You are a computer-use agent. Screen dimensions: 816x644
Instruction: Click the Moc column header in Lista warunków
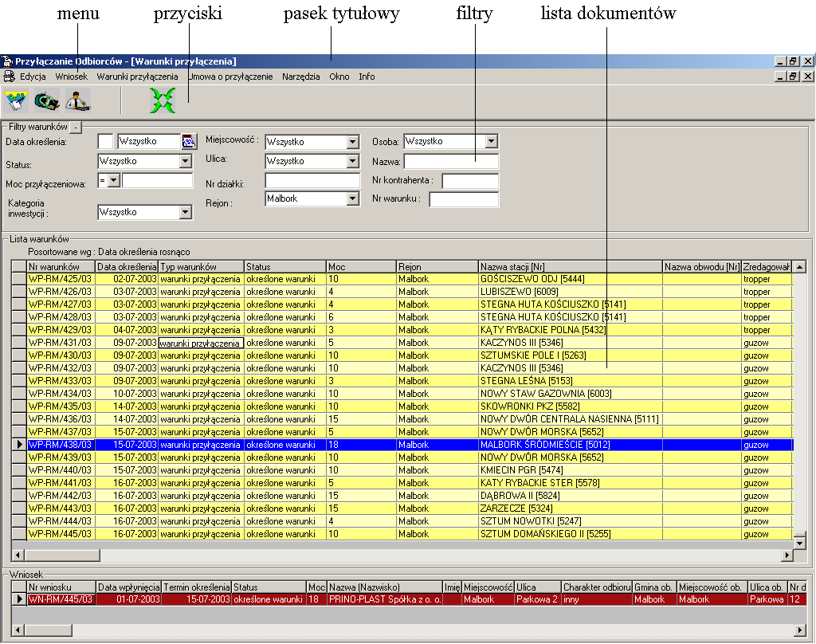[x=361, y=266]
